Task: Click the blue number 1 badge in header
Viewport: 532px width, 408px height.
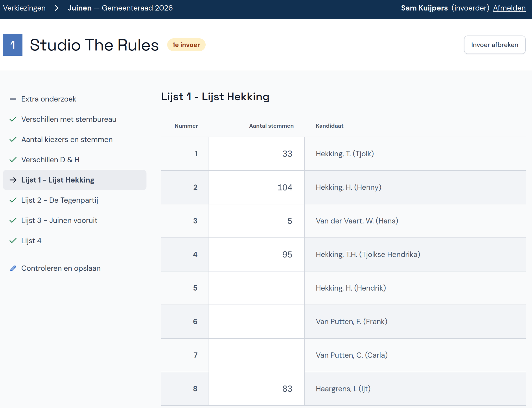Action: tap(13, 45)
